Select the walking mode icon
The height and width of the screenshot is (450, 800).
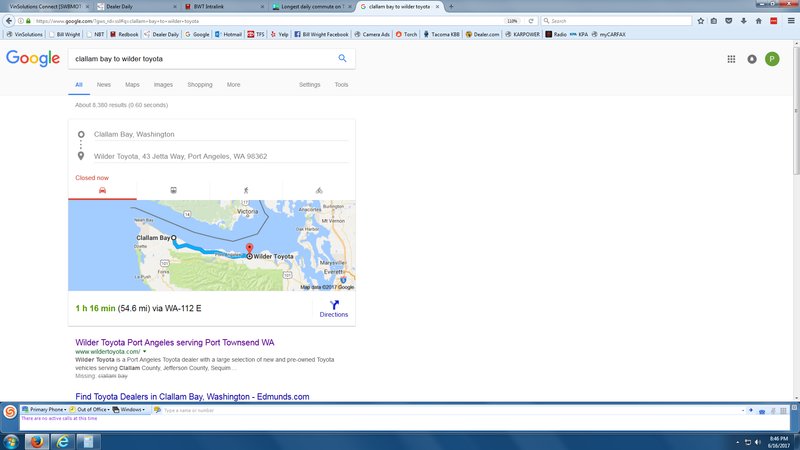click(x=246, y=190)
